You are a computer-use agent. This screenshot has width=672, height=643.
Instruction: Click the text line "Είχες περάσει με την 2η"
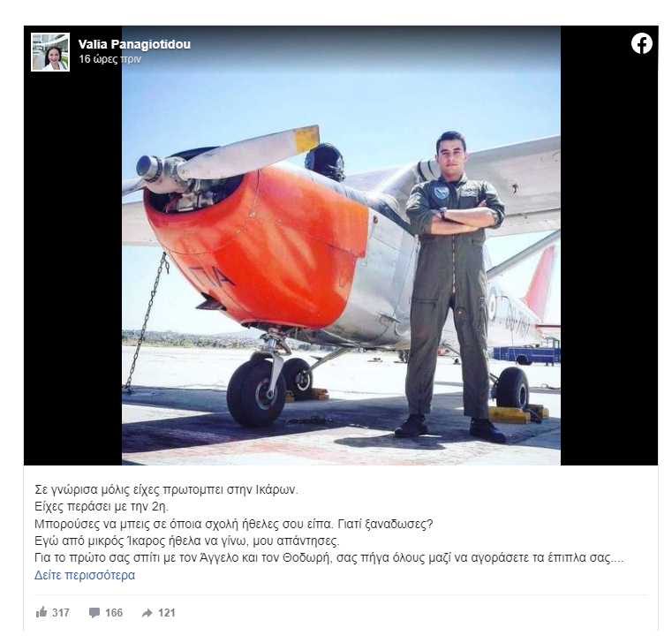pyautogui.click(x=102, y=507)
